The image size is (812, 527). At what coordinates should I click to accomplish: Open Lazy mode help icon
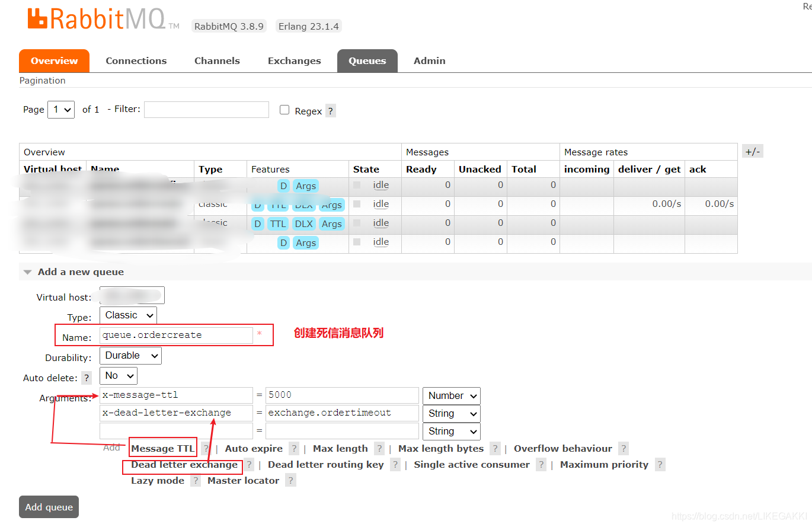tap(196, 481)
